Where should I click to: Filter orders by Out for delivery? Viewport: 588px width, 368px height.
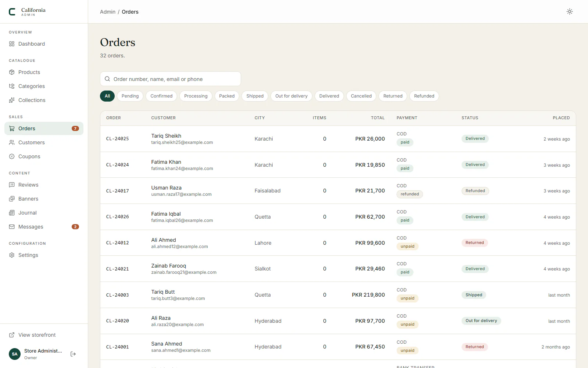pyautogui.click(x=291, y=96)
